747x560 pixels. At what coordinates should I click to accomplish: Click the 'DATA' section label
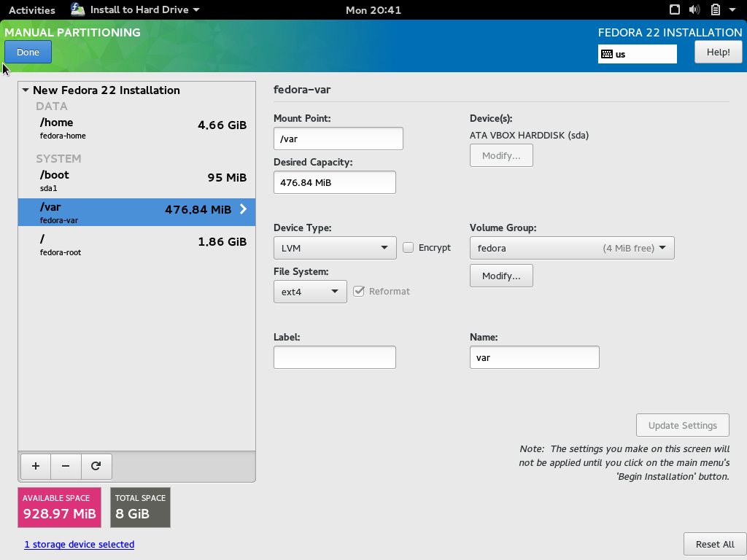(x=52, y=106)
